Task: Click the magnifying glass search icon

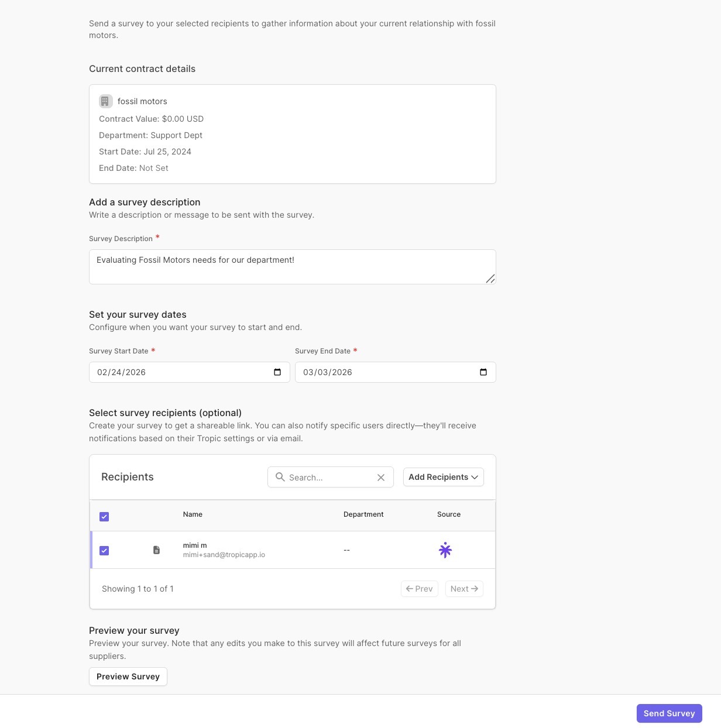Action: tap(280, 477)
